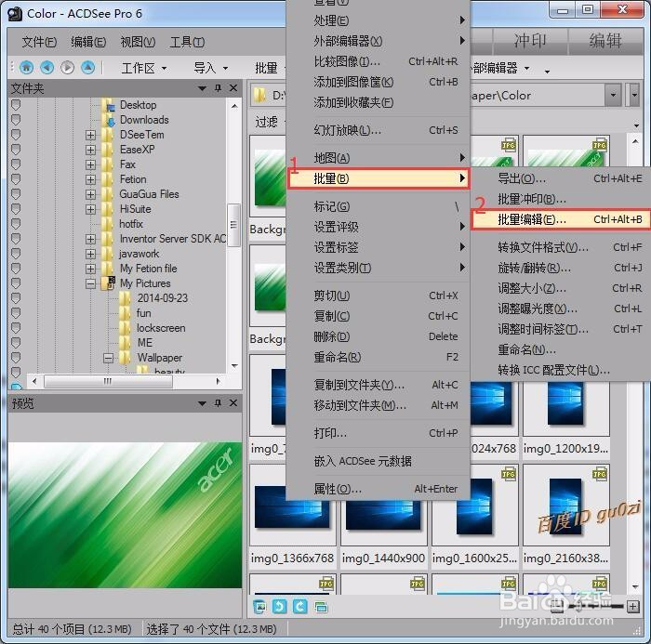Screen dimensions: 651x644
Task: Select the lockscreen folder in the tree
Action: tap(161, 328)
